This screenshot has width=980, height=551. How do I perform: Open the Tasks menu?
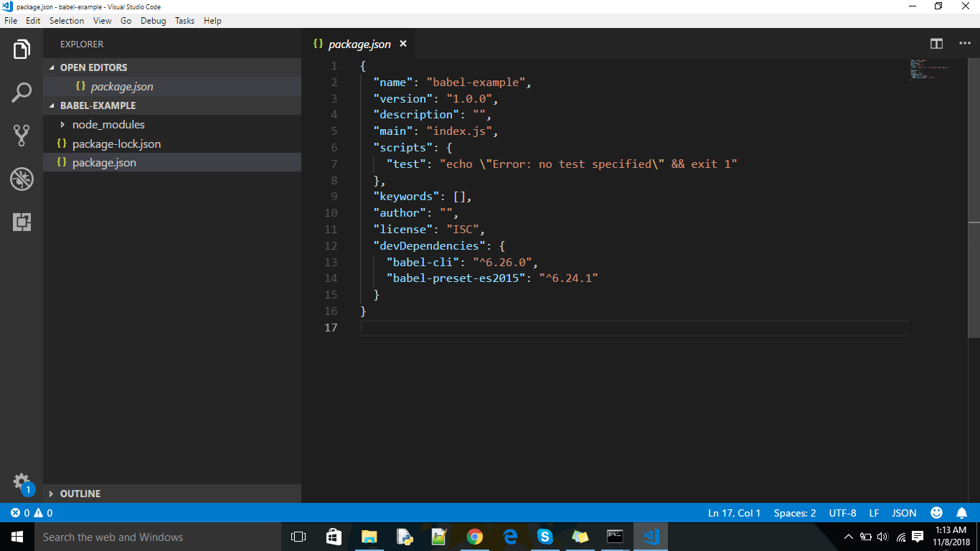(185, 21)
